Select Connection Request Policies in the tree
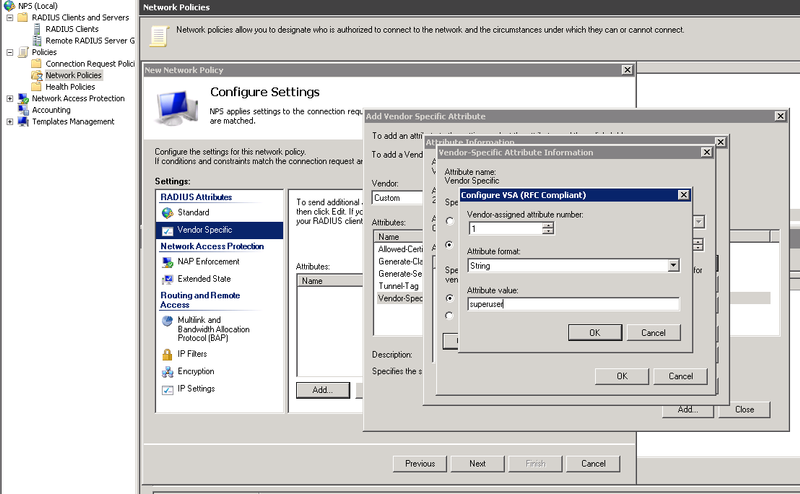The height and width of the screenshot is (494, 800). [x=89, y=64]
